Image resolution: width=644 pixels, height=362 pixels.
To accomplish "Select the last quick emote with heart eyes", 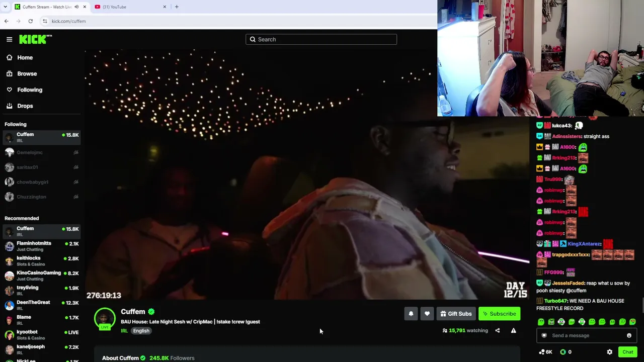I will pyautogui.click(x=632, y=322).
